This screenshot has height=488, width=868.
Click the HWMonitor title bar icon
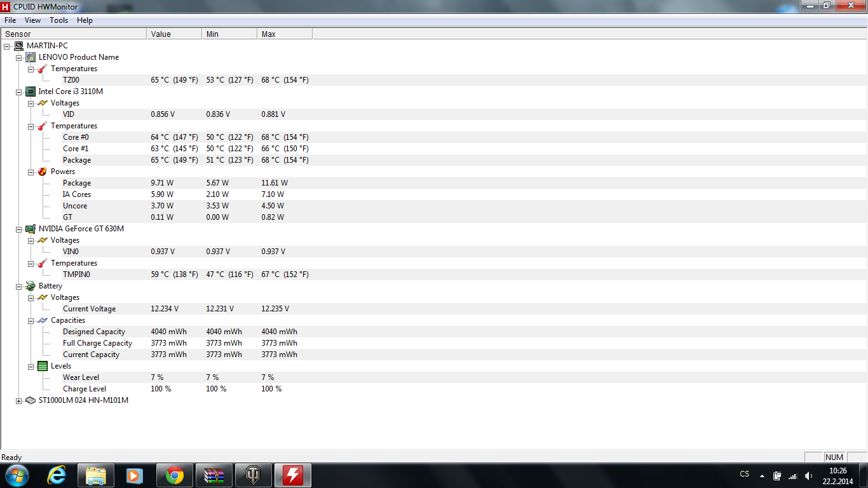6,6
